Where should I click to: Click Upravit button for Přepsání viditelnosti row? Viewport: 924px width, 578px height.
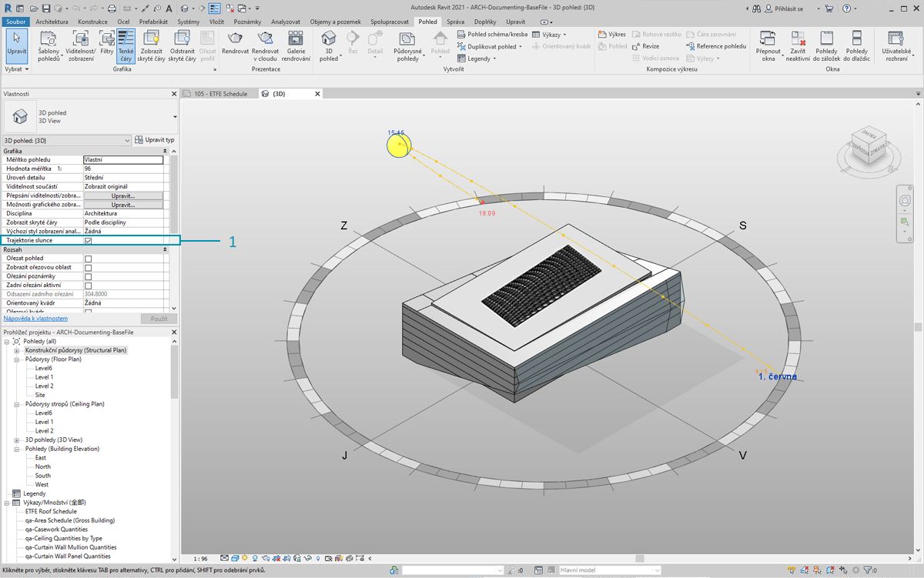123,196
